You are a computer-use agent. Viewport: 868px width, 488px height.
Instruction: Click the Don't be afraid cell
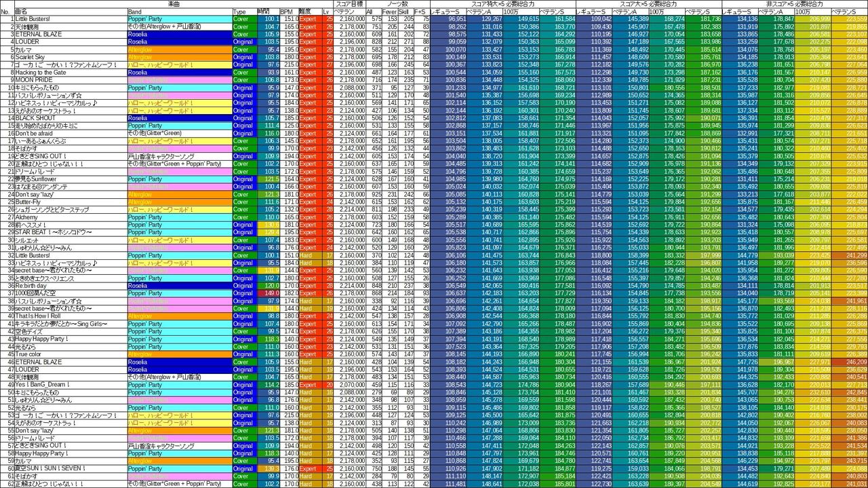coord(70,133)
